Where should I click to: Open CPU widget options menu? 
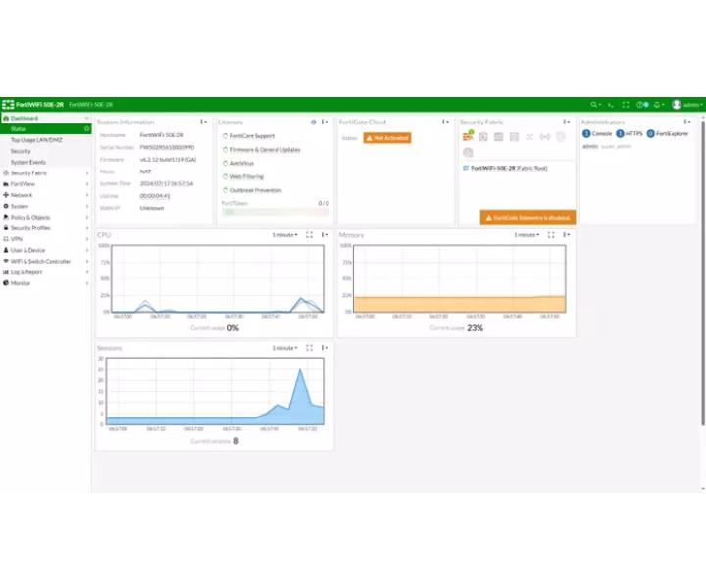(x=325, y=235)
